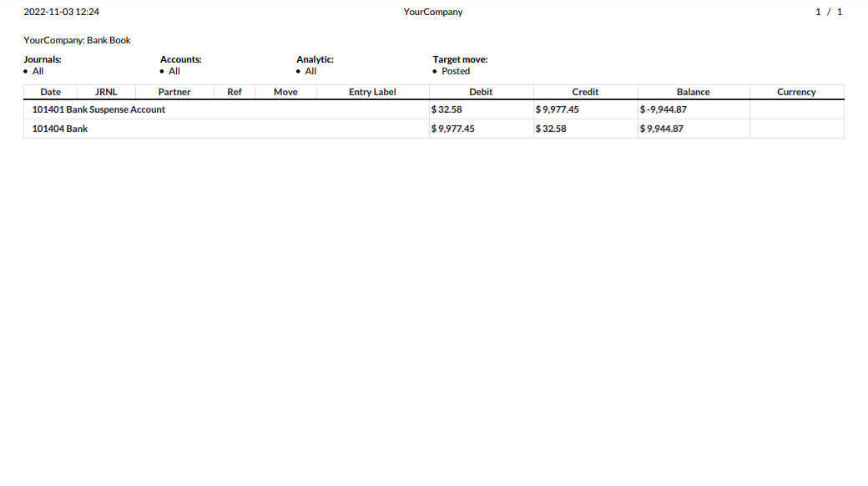Click the 'Posted' target move value

pos(456,71)
